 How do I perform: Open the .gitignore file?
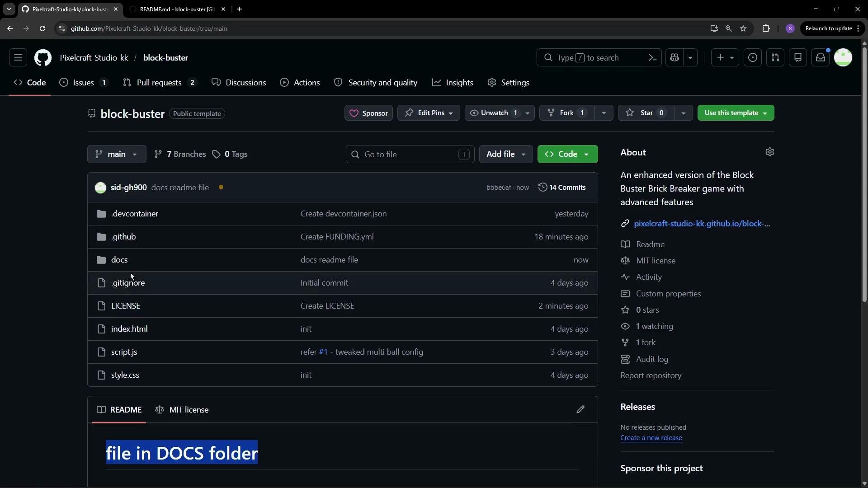point(128,283)
